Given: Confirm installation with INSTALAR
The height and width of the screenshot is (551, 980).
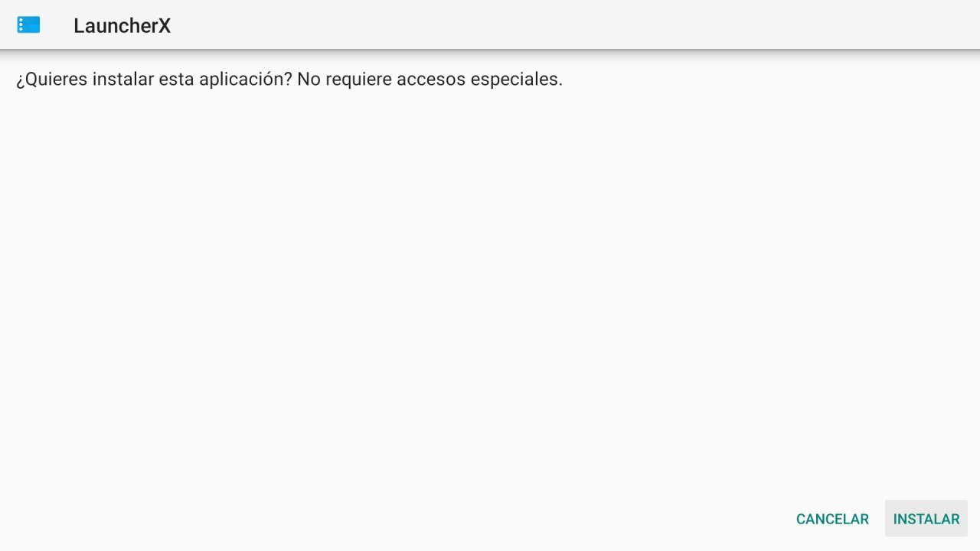Looking at the screenshot, I should pyautogui.click(x=926, y=519).
